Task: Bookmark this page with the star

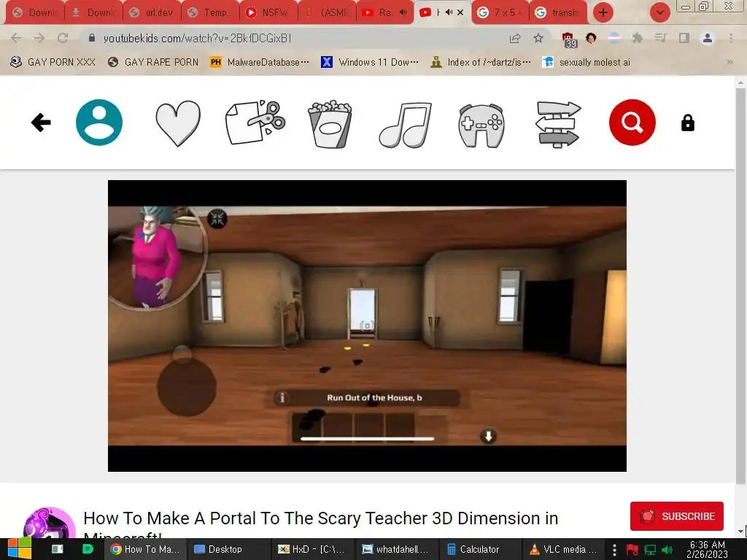Action: pyautogui.click(x=538, y=38)
